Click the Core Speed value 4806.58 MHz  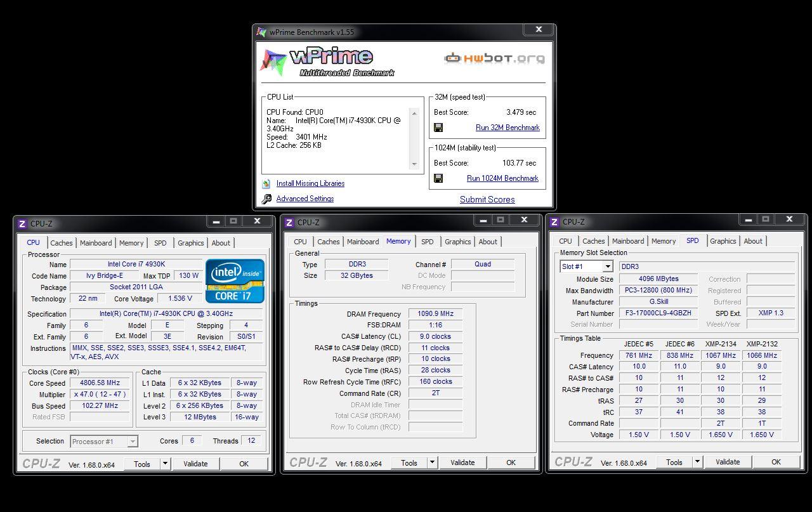tap(100, 383)
